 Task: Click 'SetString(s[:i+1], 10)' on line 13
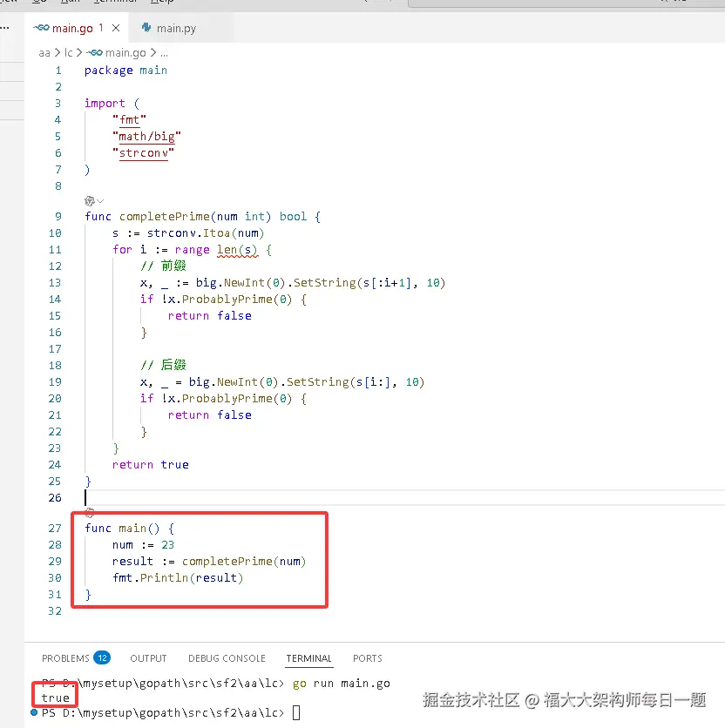coord(369,283)
